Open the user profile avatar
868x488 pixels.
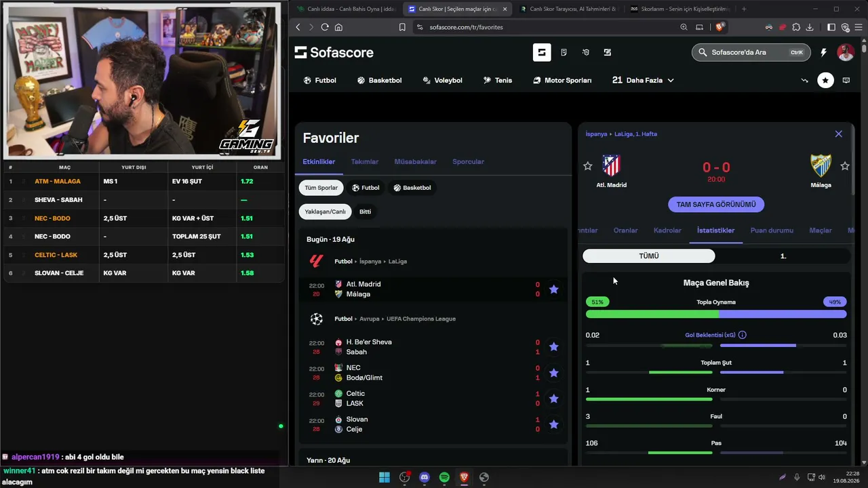pyautogui.click(x=845, y=52)
